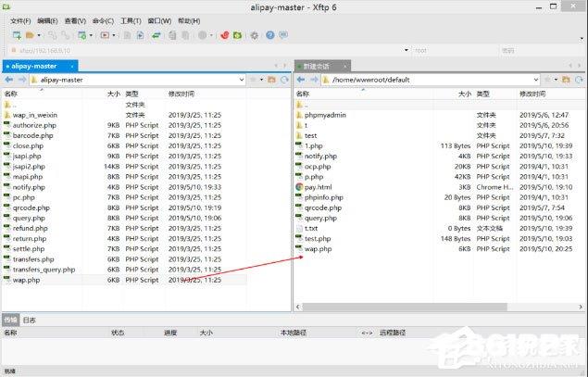
Task: Select the test folder in remote pane
Action: pyautogui.click(x=310, y=135)
